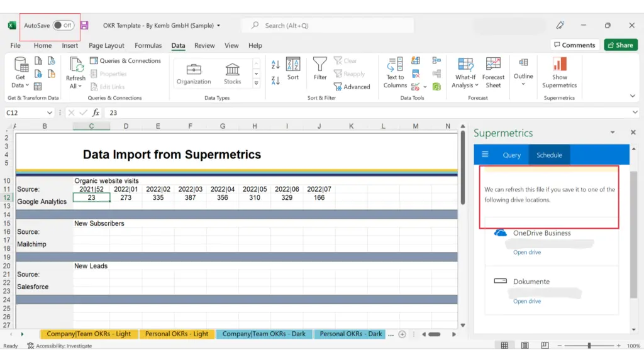Click Forecast Sheet
This screenshot has height=362, width=644.
[493, 73]
